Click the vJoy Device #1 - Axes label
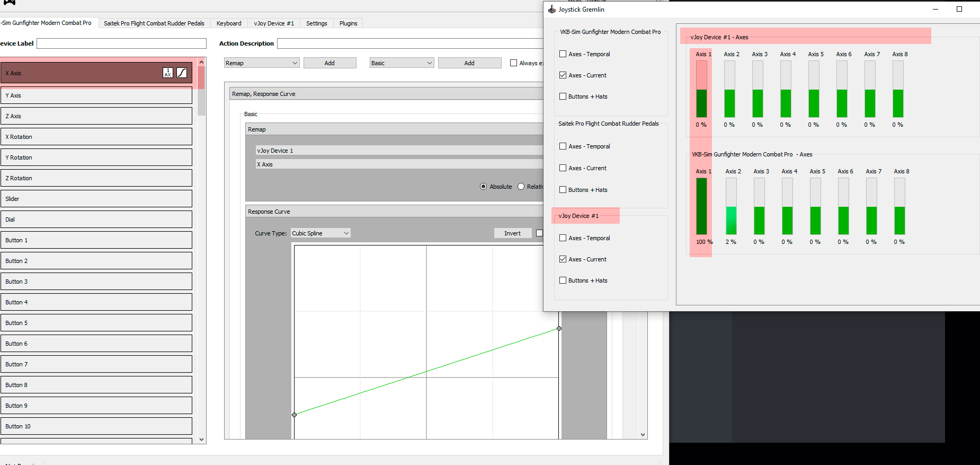 (x=719, y=37)
